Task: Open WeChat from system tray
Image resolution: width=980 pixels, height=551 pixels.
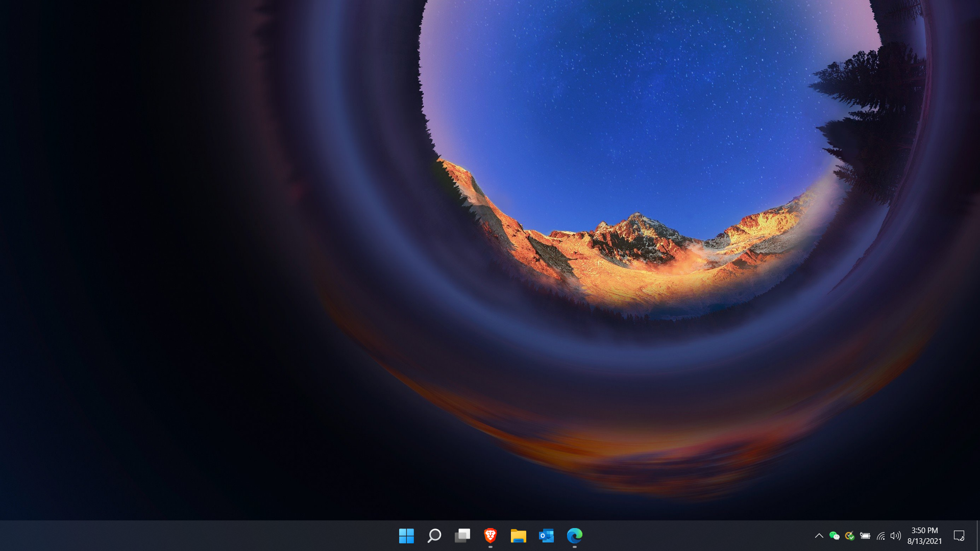Action: pyautogui.click(x=835, y=536)
